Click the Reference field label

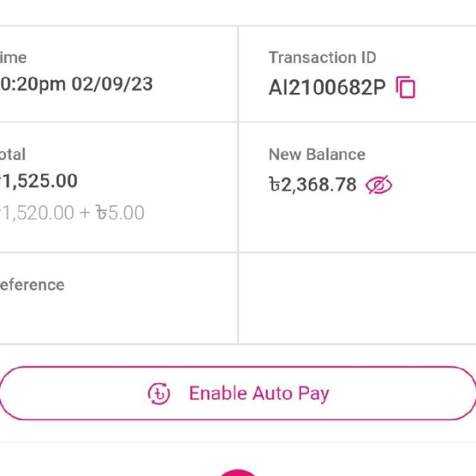(32, 284)
